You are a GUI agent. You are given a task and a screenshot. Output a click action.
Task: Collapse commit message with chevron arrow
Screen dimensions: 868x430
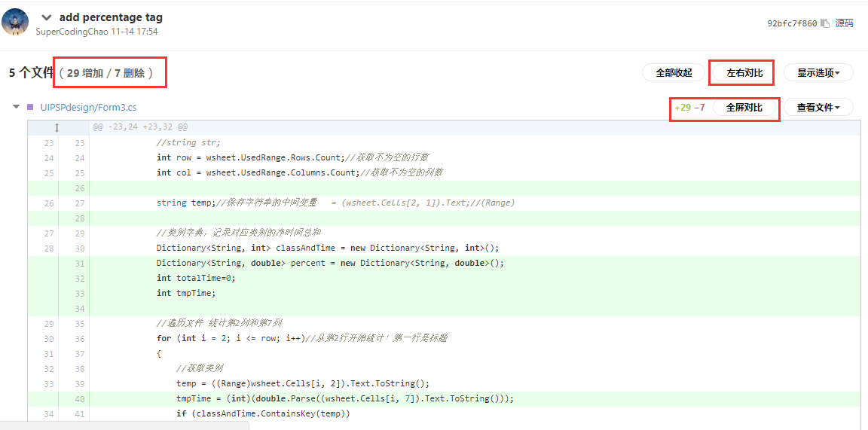point(47,18)
